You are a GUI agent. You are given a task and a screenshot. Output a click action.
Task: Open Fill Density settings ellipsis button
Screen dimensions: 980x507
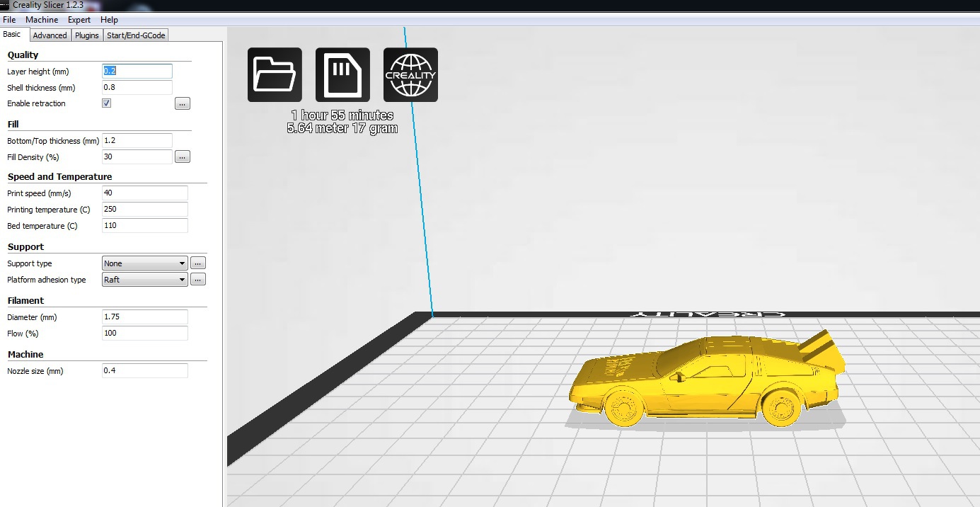tap(183, 156)
